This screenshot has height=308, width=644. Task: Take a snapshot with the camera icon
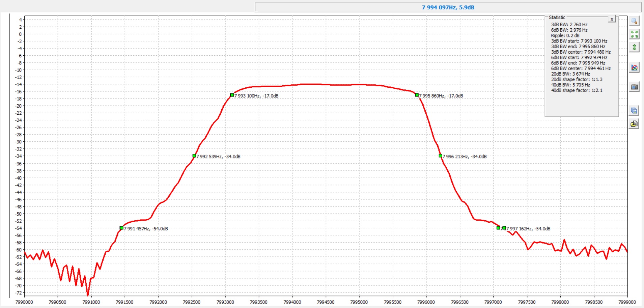click(634, 87)
